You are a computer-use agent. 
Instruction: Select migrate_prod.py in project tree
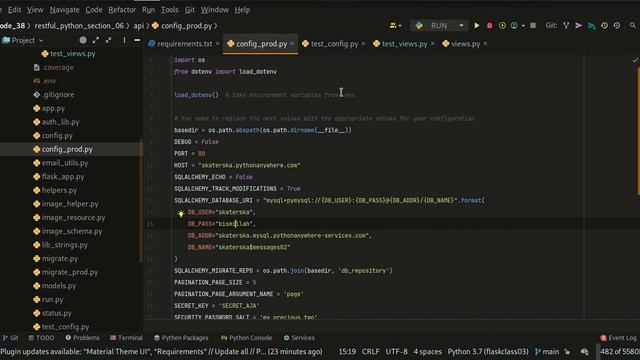click(70, 272)
